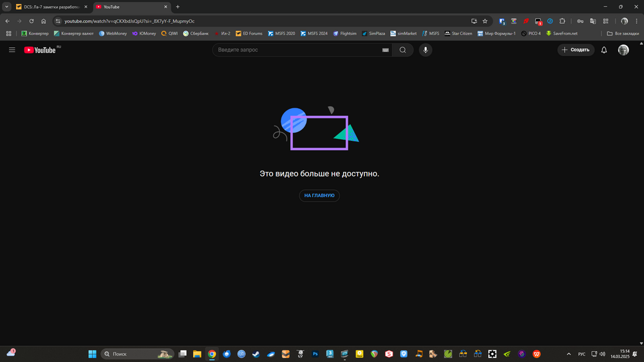
Task: Open the YouTube account avatar menu
Action: click(x=623, y=50)
